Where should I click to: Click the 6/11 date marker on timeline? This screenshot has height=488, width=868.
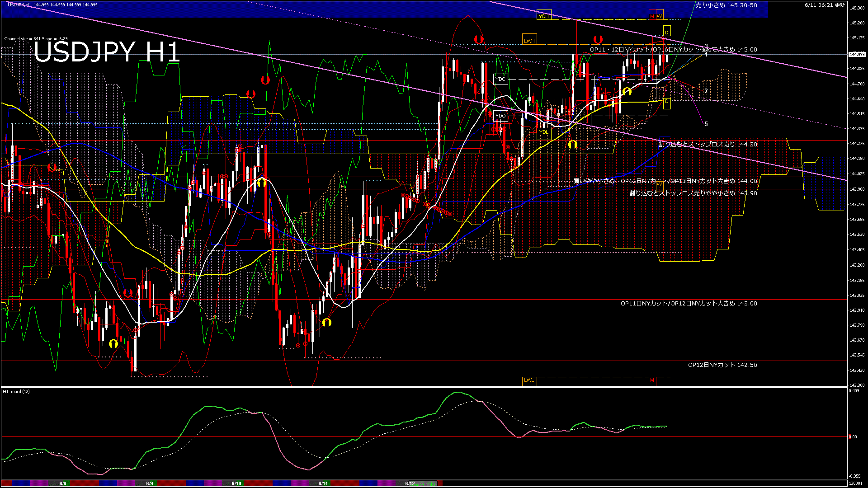323,483
